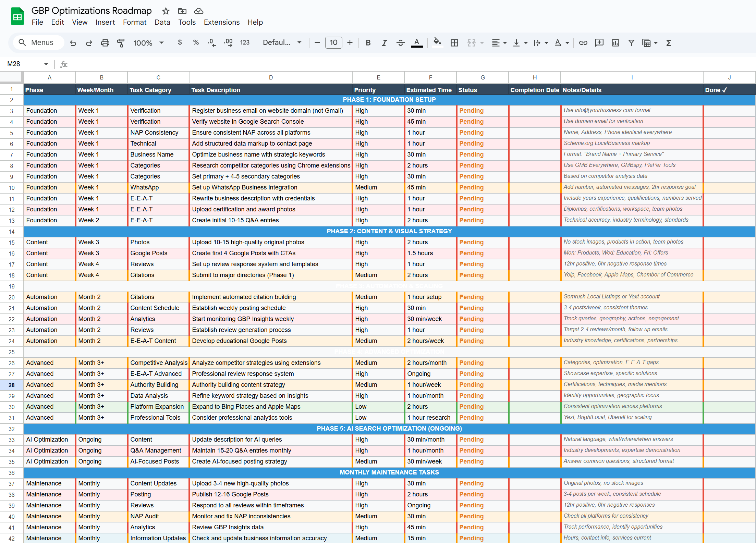This screenshot has height=543, width=756.
Task: Open the Move to folder icon
Action: click(x=182, y=11)
